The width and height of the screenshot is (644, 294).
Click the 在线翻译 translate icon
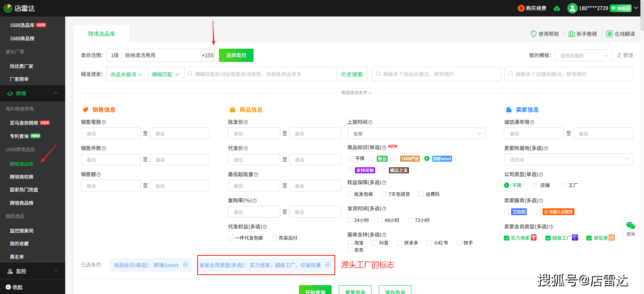(x=609, y=34)
